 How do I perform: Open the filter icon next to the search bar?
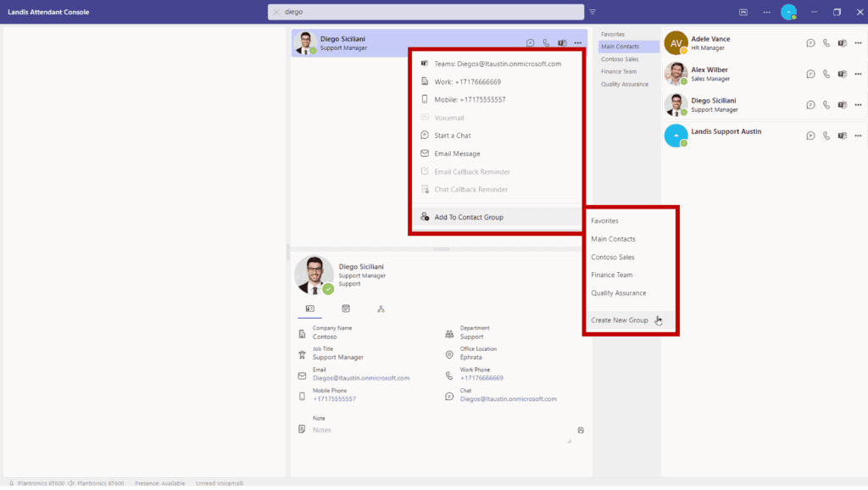[592, 12]
